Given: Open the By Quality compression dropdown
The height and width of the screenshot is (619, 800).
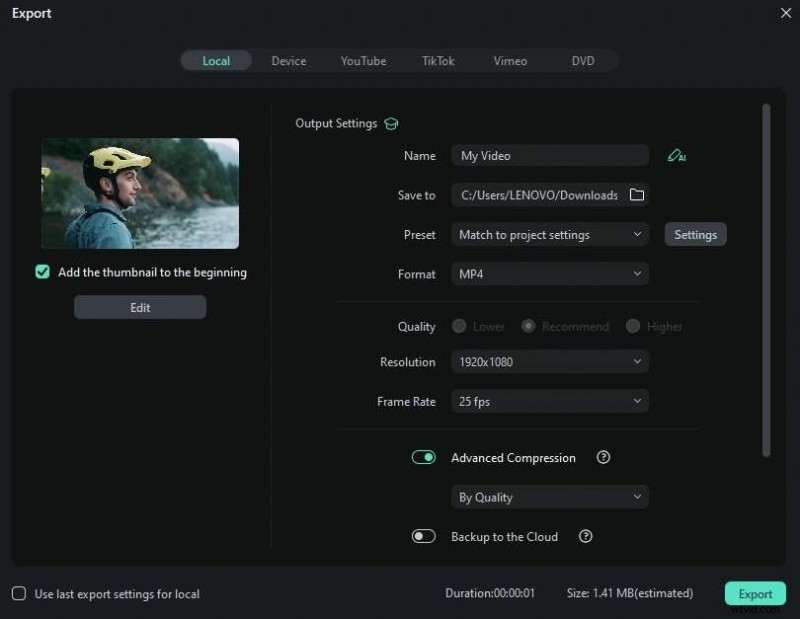Looking at the screenshot, I should (549, 497).
